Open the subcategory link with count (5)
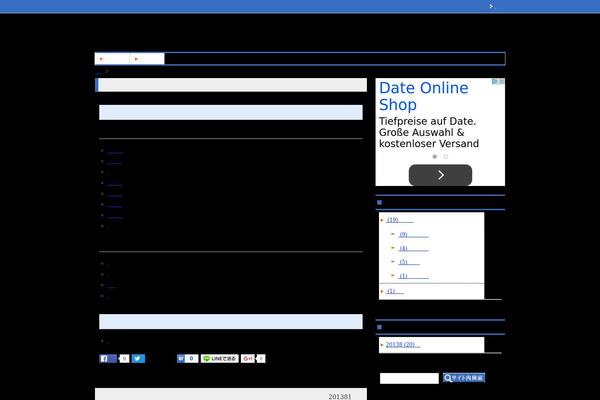The image size is (600, 400). [x=409, y=262]
